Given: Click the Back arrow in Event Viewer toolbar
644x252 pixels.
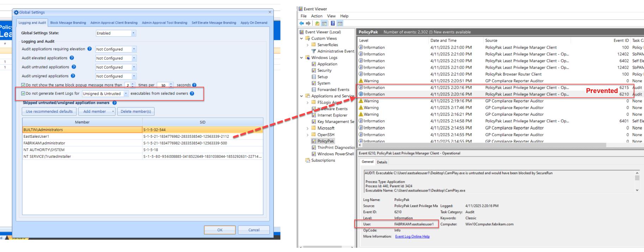Looking at the screenshot, I should tap(301, 23).
